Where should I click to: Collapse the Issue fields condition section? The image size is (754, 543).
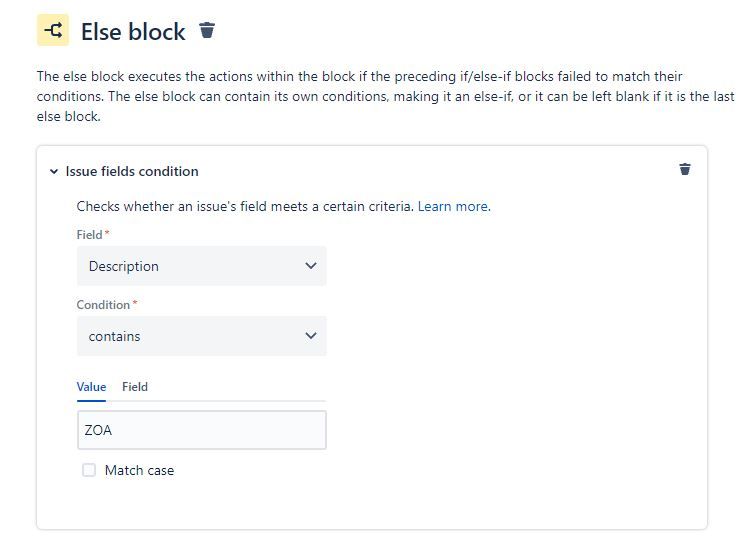54,171
